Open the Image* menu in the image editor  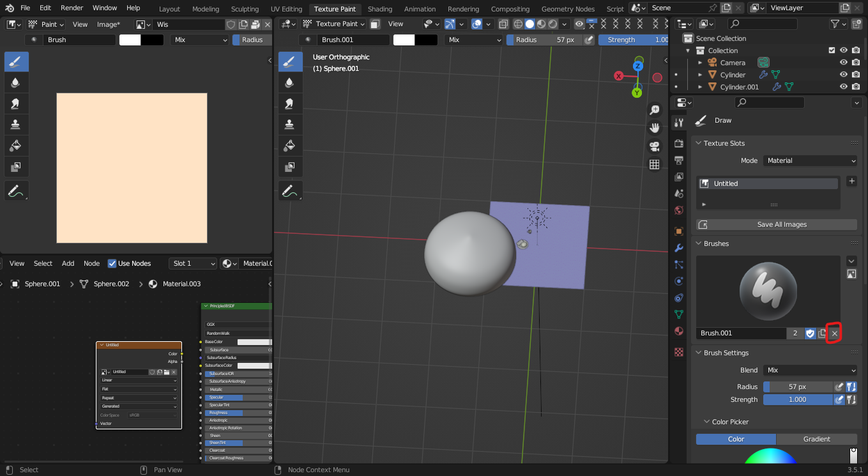109,24
